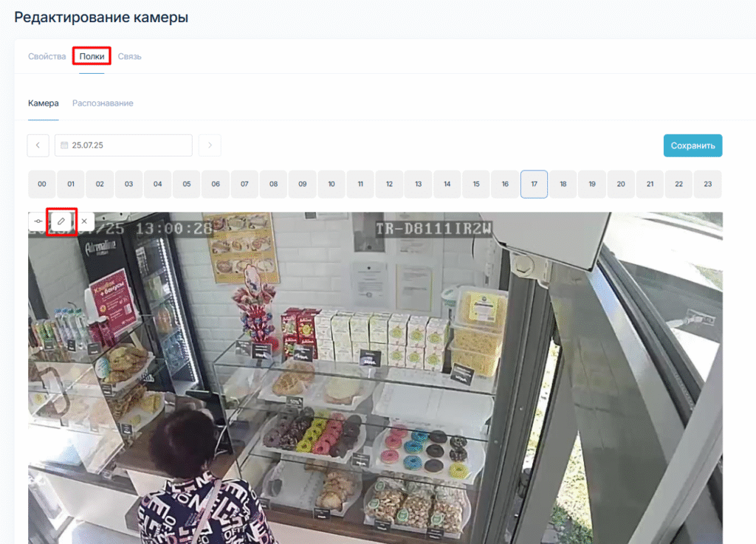Select hour 03

(128, 184)
